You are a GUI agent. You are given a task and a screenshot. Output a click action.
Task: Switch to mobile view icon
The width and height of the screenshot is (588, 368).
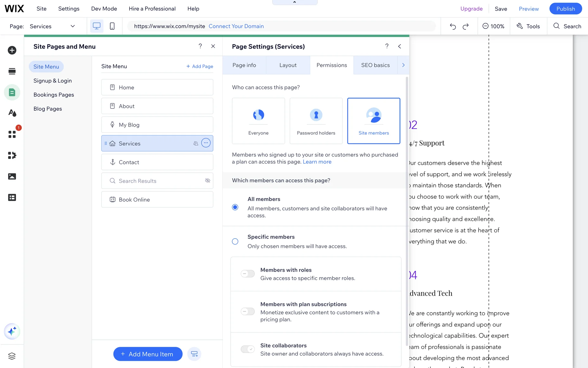(x=112, y=26)
